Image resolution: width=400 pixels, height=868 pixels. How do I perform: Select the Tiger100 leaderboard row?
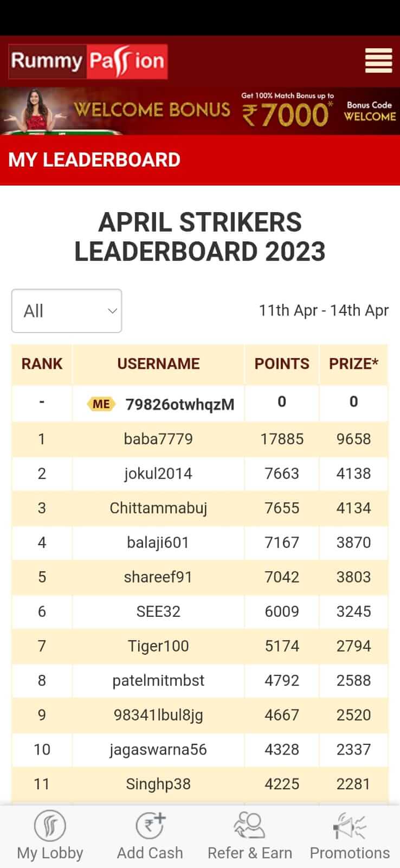click(x=200, y=646)
